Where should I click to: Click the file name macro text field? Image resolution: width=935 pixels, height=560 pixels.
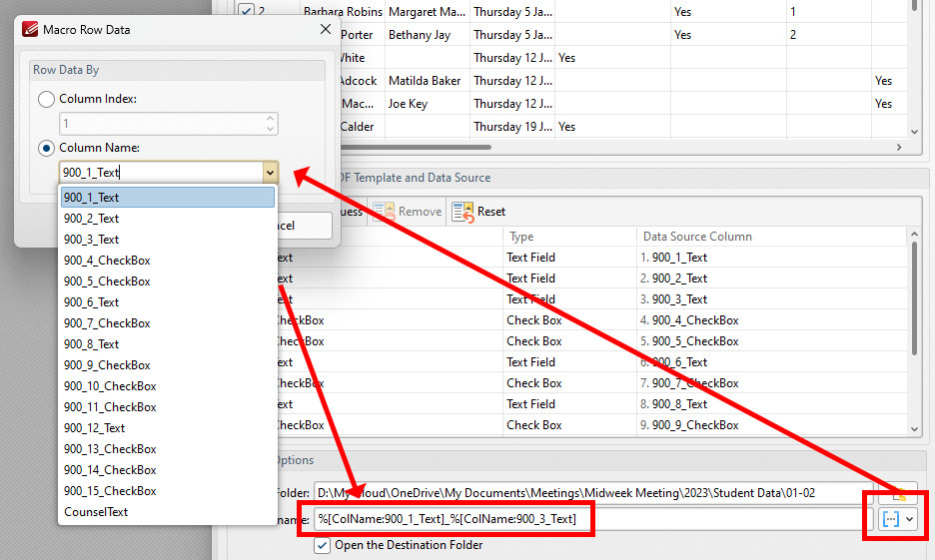click(x=592, y=519)
